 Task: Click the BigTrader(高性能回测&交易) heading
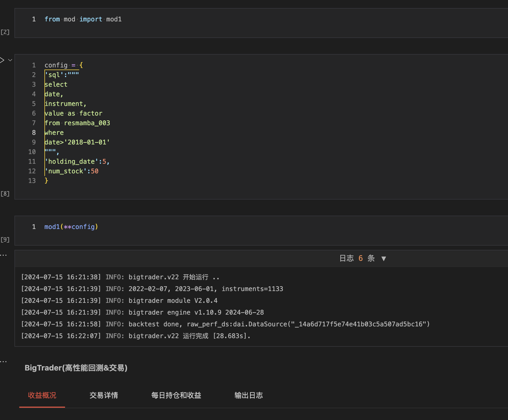pyautogui.click(x=76, y=368)
